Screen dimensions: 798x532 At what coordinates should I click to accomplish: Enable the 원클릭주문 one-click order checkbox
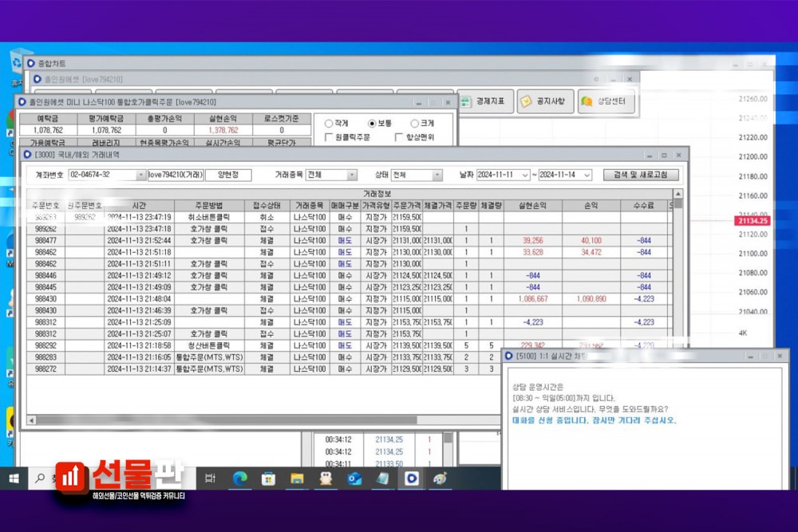pyautogui.click(x=329, y=138)
